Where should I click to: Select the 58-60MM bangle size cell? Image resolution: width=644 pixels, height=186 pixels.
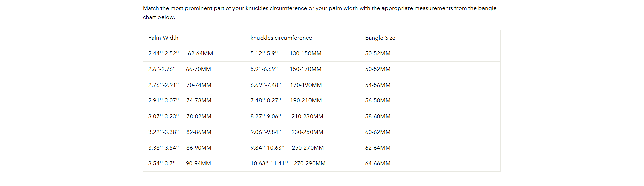pos(430,117)
